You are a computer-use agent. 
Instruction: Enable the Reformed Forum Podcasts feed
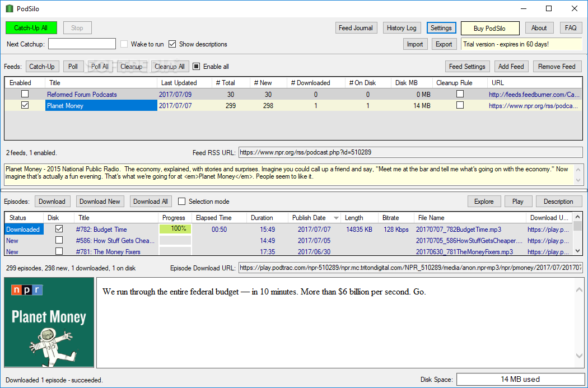25,94
